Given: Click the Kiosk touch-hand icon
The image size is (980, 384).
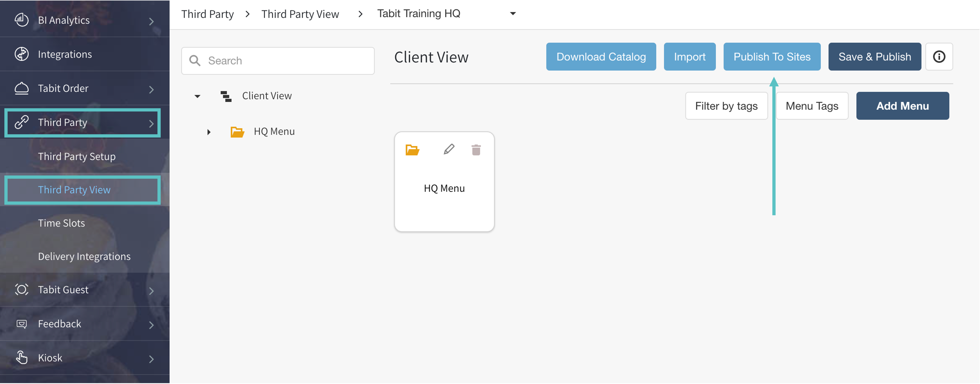Looking at the screenshot, I should [x=22, y=357].
